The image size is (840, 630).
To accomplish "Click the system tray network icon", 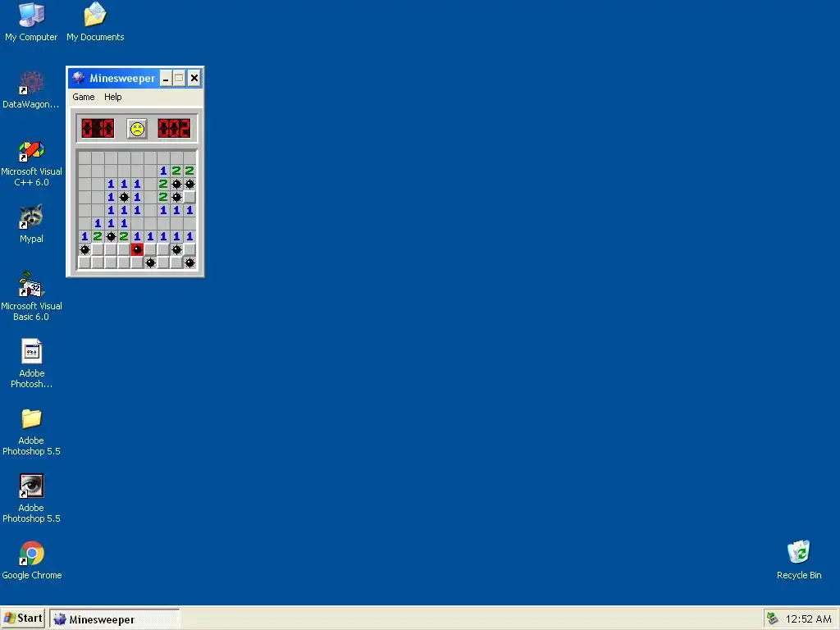I will (x=772, y=619).
